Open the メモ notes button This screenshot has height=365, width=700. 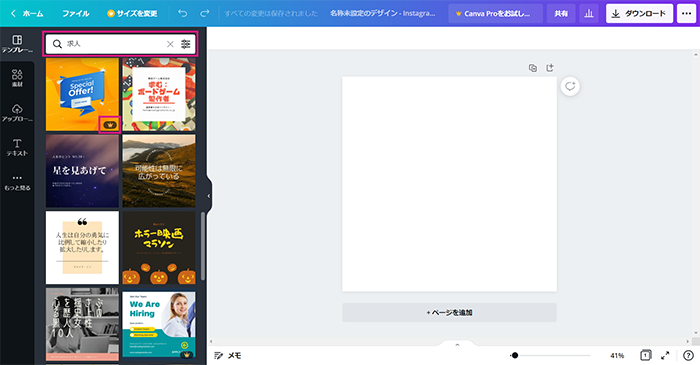(x=228, y=356)
